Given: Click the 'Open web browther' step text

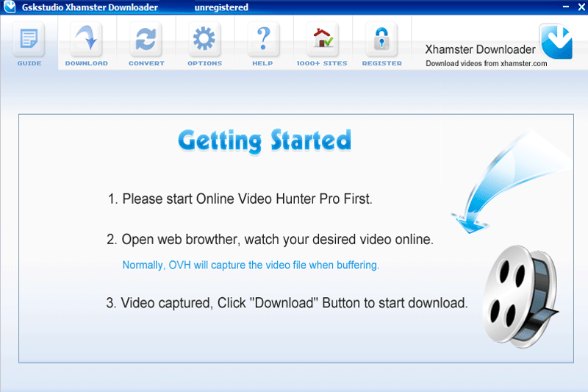Looking at the screenshot, I should pyautogui.click(x=270, y=239).
